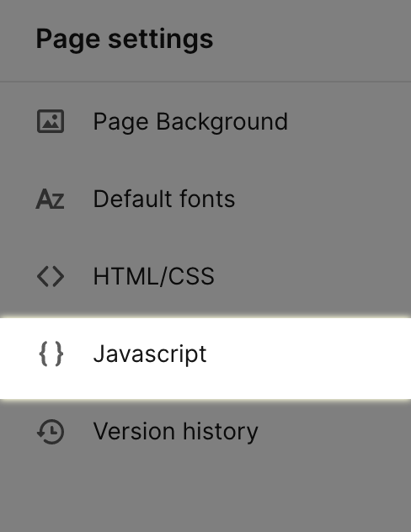This screenshot has width=411, height=532.
Task: Click empty space right of Version history
Action: pyautogui.click(x=333, y=432)
